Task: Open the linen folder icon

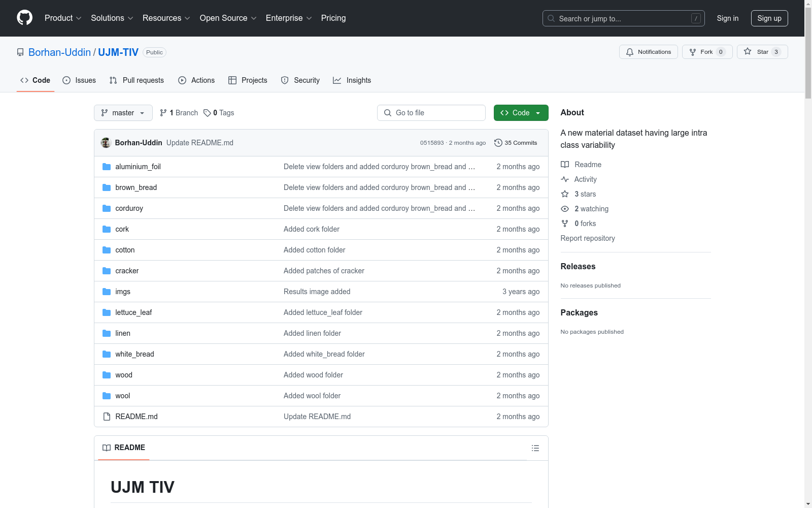Action: click(107, 333)
